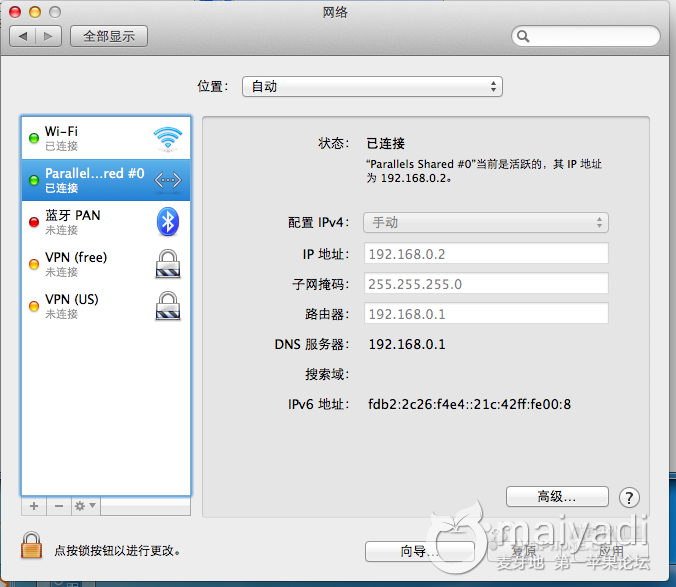This screenshot has height=587, width=676.
Task: Click orange status dot for VPN (free)
Action: [x=34, y=264]
